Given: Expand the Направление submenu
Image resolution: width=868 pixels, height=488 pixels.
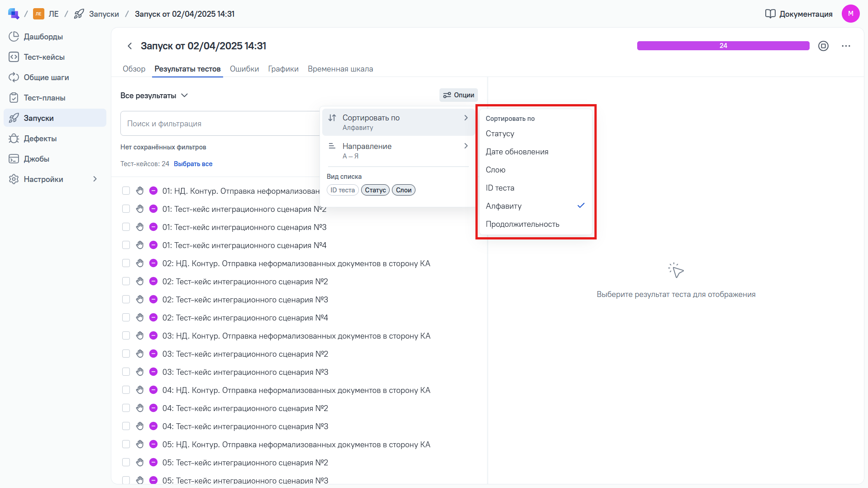Looking at the screenshot, I should pos(399,151).
